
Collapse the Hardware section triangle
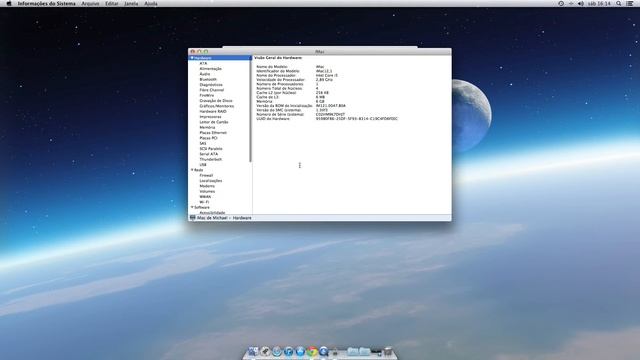point(192,58)
